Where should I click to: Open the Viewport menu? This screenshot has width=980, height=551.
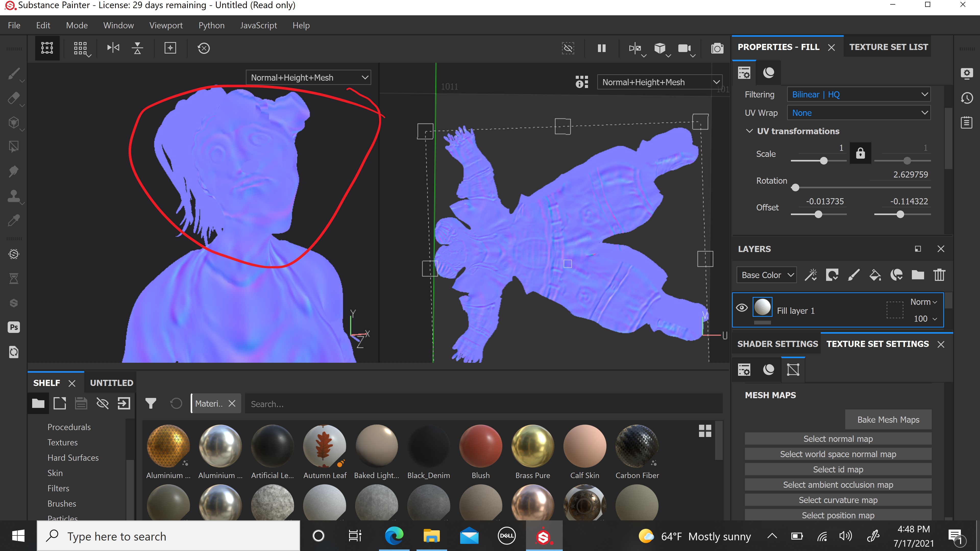tap(166, 25)
